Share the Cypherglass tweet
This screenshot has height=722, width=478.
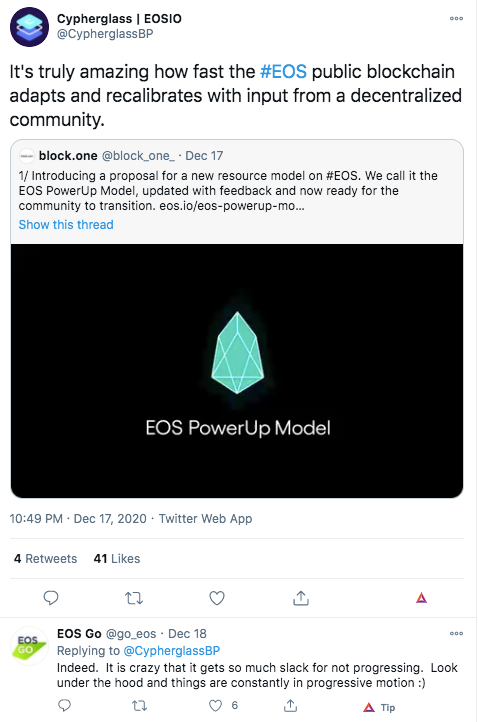pos(301,598)
